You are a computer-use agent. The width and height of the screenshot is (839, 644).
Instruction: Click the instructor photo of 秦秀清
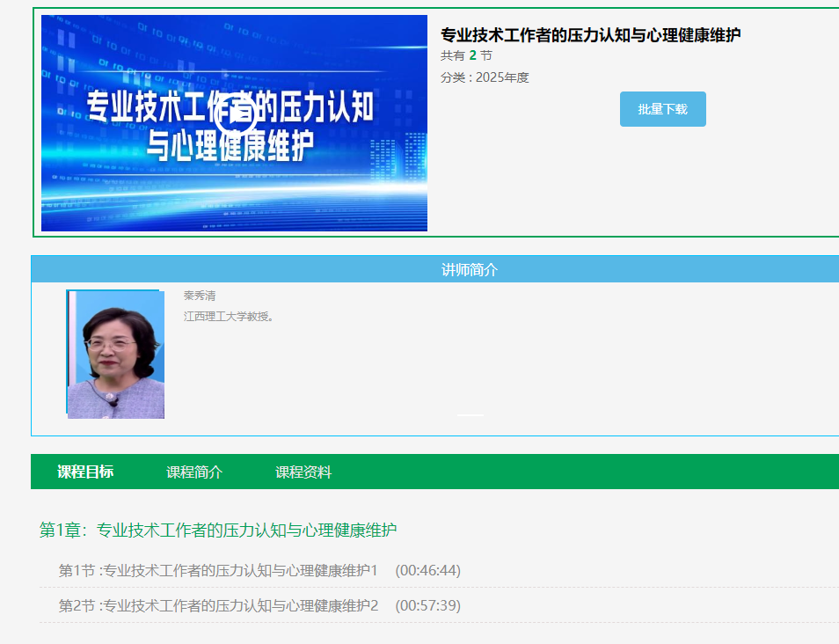116,354
